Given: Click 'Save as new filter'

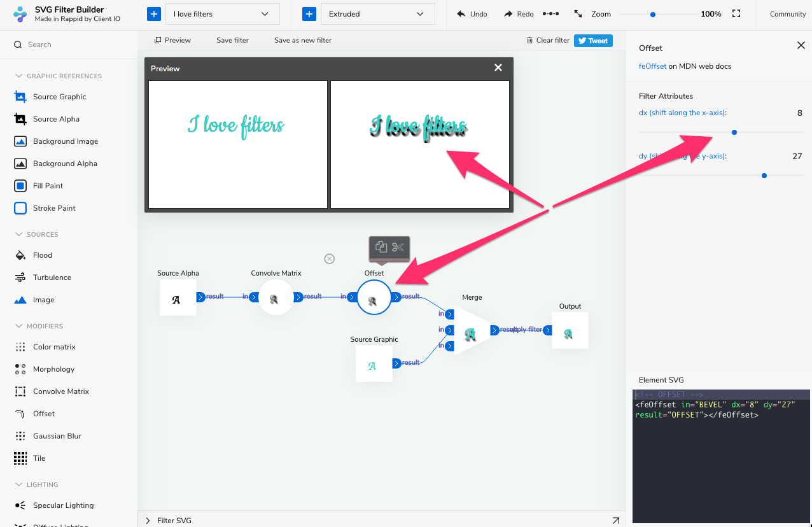Looking at the screenshot, I should pos(302,39).
